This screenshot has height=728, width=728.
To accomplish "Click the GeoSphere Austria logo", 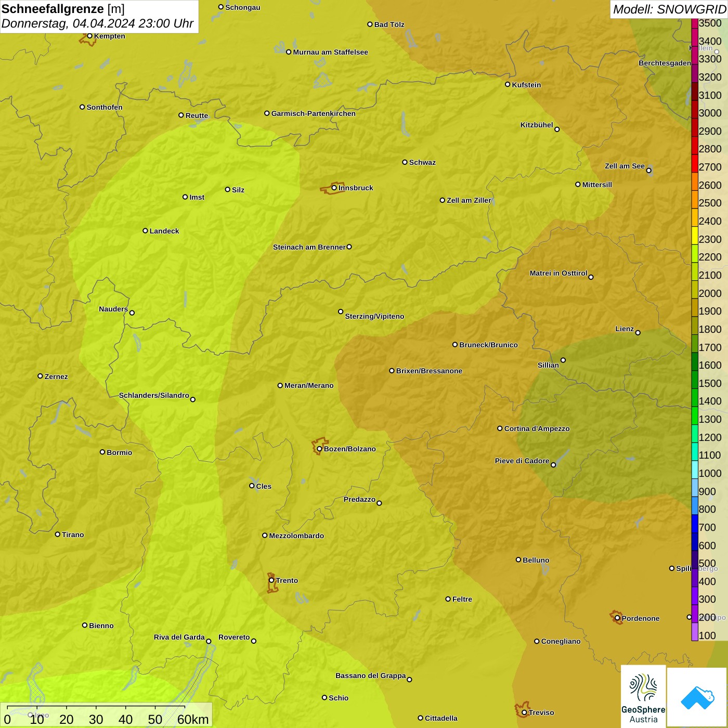I will pos(643,696).
